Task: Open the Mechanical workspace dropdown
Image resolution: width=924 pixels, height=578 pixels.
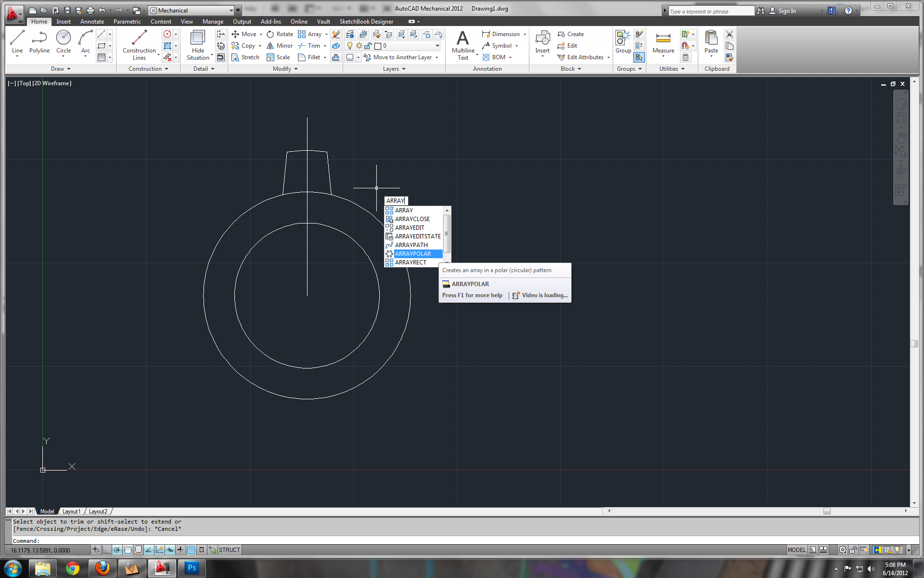Action: pos(231,11)
